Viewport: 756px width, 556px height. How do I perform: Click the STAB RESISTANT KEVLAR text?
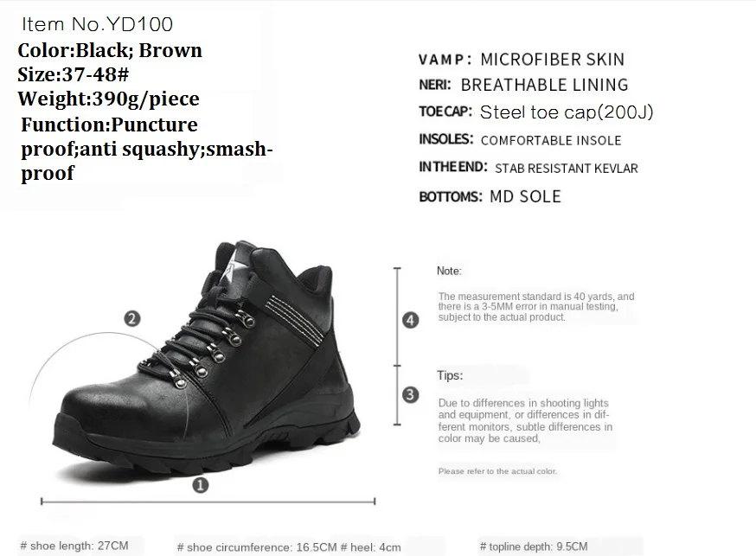(566, 168)
